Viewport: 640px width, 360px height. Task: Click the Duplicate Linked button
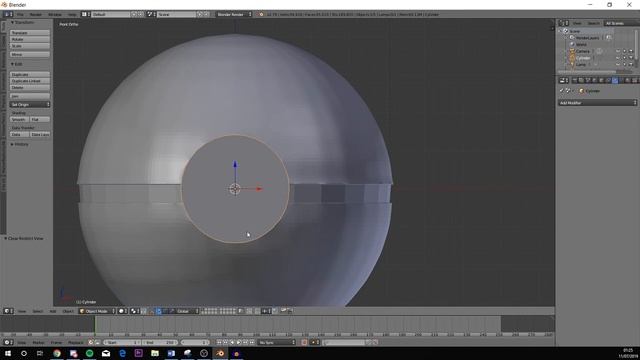(x=30, y=81)
